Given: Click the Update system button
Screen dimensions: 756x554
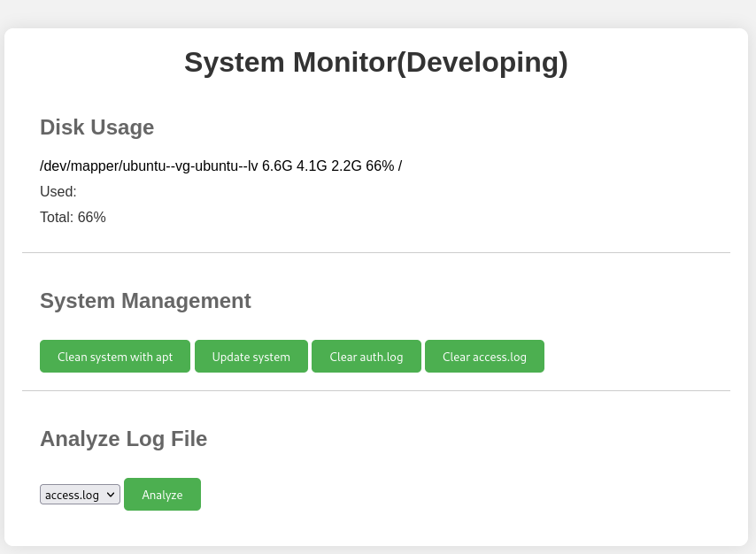Looking at the screenshot, I should (251, 356).
